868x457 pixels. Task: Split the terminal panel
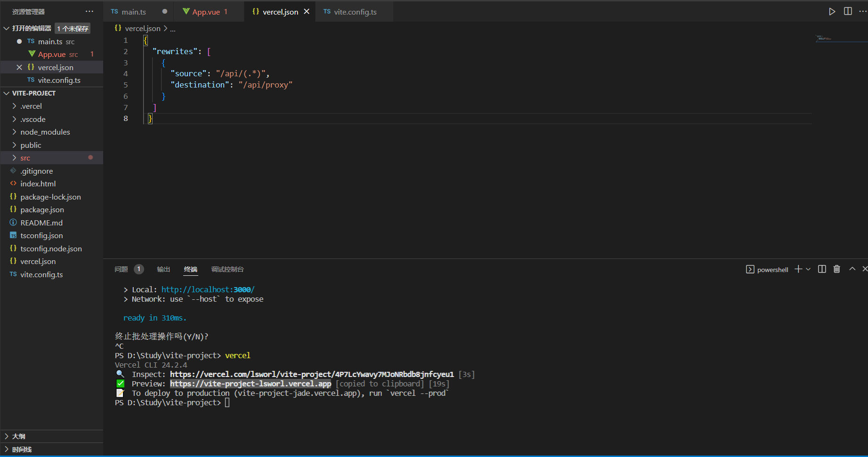click(x=822, y=269)
